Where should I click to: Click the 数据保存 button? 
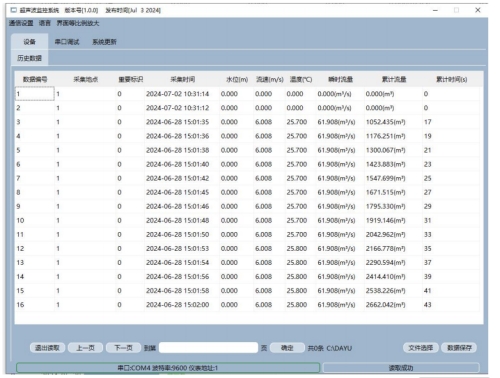459,348
